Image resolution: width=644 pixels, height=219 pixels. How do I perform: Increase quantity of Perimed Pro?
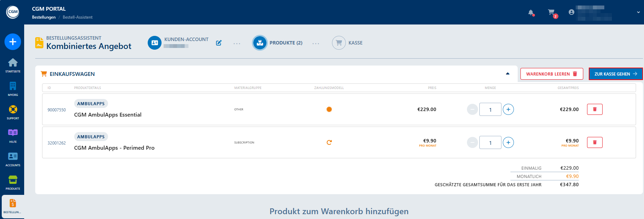(508, 142)
